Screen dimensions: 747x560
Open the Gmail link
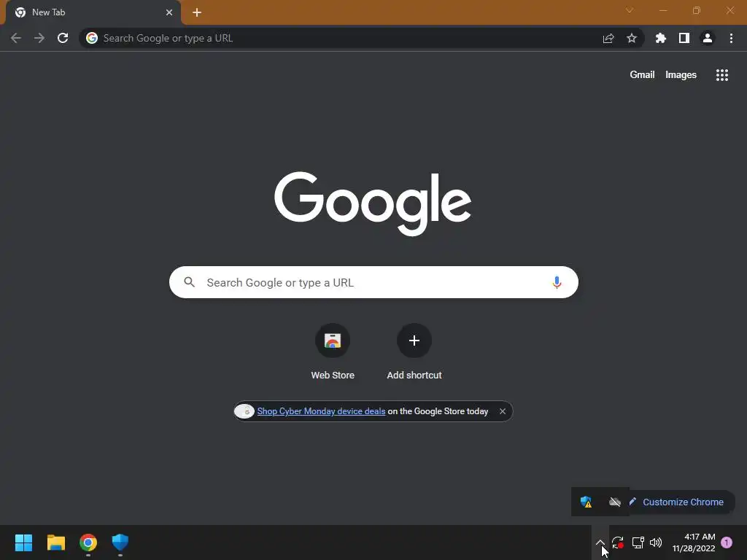tap(642, 75)
